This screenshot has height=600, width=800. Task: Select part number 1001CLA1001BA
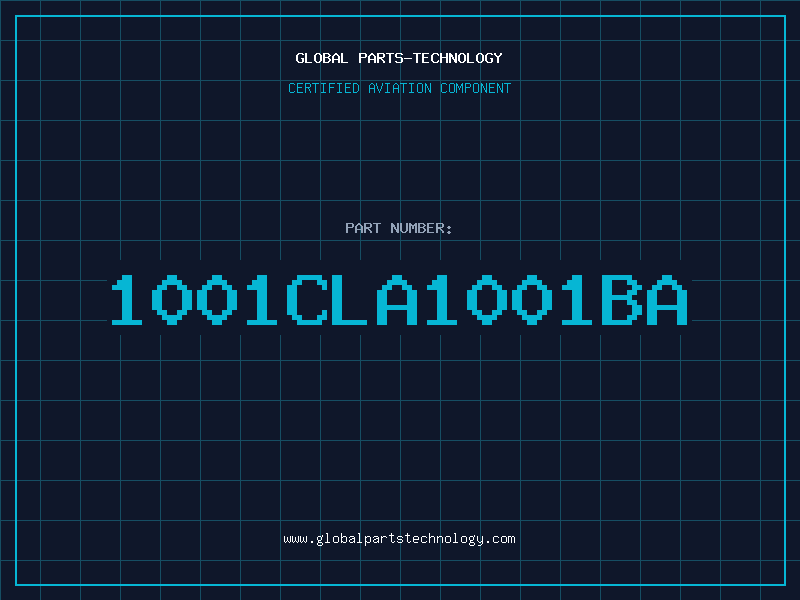point(399,300)
